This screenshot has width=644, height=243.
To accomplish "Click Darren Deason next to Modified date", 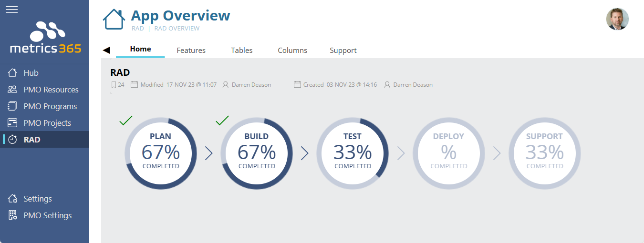I will pyautogui.click(x=251, y=85).
